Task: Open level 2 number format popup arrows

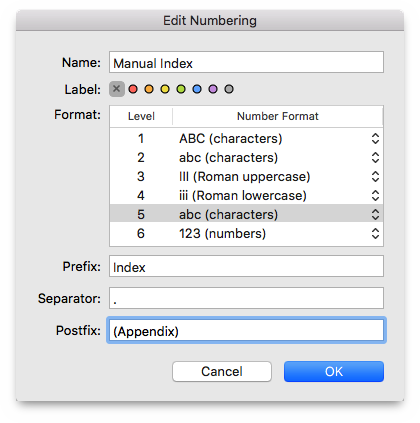Action: 375,157
